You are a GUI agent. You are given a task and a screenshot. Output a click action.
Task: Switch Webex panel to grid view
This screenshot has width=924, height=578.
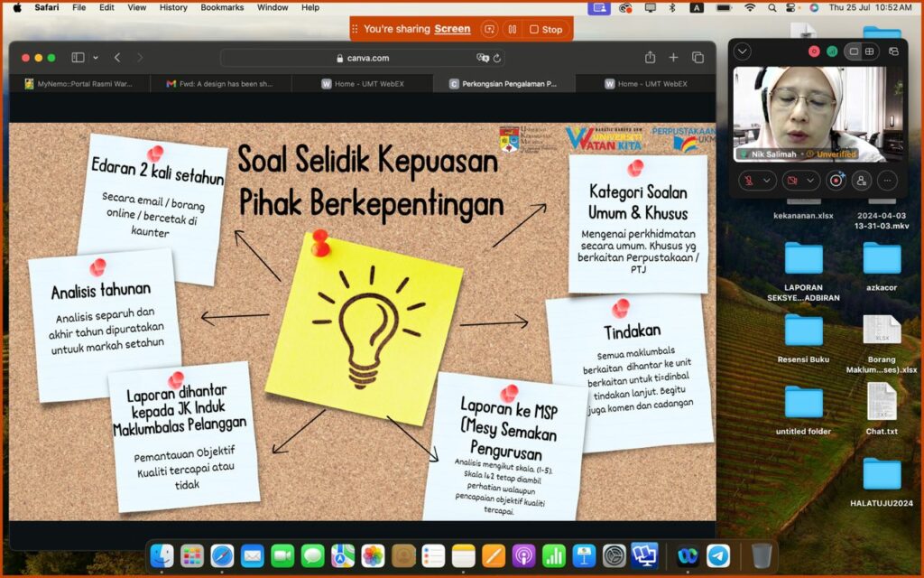click(869, 51)
